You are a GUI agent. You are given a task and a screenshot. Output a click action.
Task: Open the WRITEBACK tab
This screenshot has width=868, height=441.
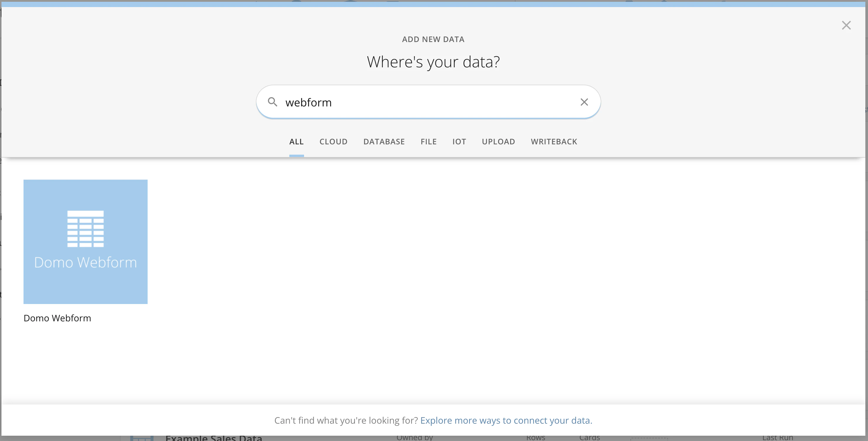(x=554, y=142)
